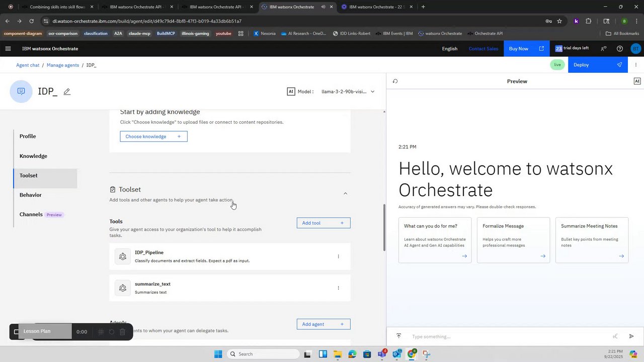The image size is (644, 362).
Task: Click the IDP_ agent avatar icon
Action: coord(21,92)
